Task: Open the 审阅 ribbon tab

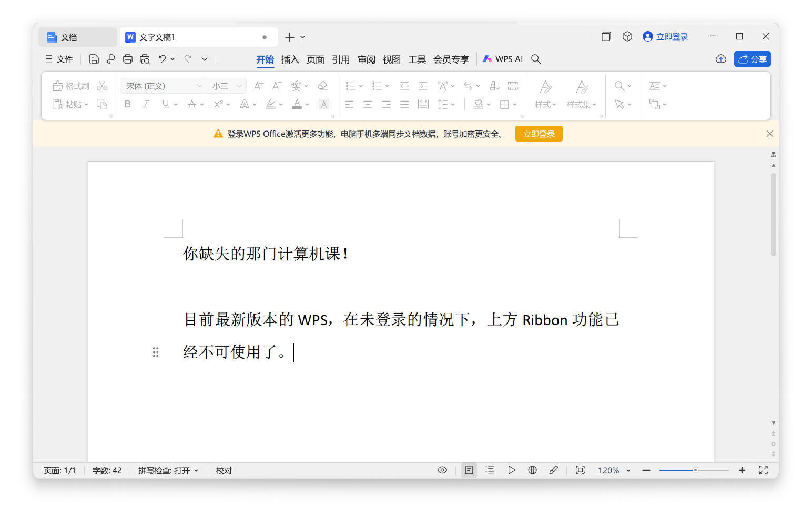Action: pos(367,59)
